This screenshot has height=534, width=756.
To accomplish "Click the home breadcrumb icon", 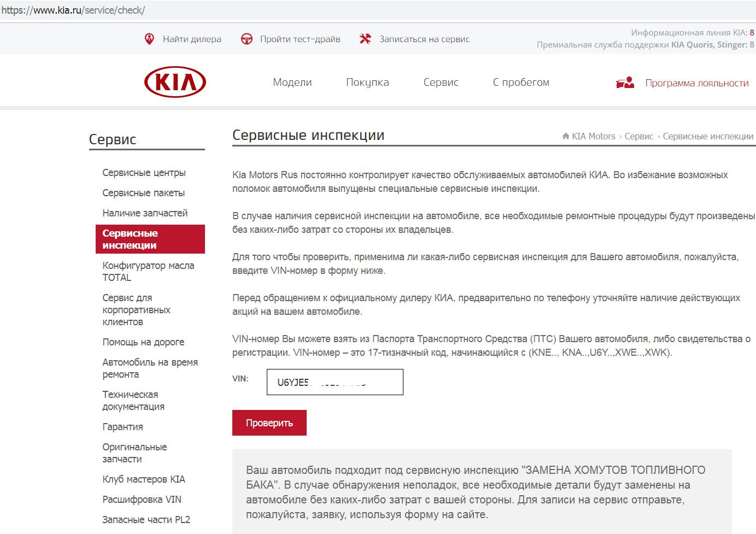I will click(566, 136).
